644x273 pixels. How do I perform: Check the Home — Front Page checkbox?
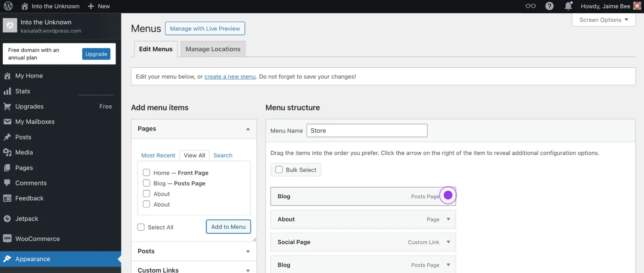pyautogui.click(x=147, y=172)
